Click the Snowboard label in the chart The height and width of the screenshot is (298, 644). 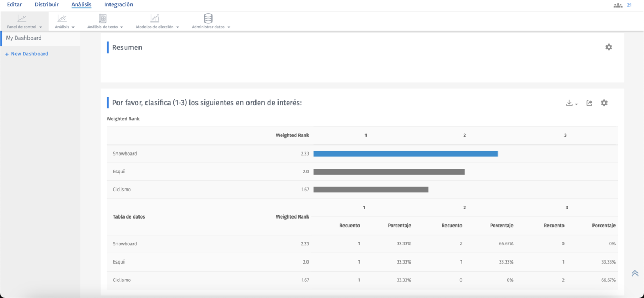pos(125,154)
